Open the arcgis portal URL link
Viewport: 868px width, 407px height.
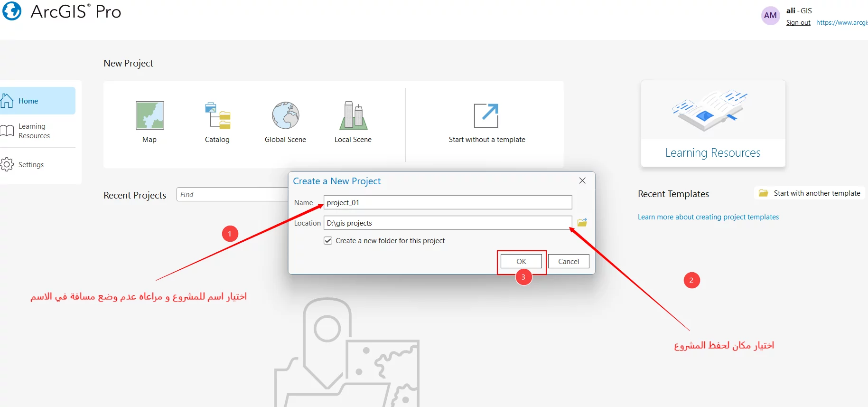pyautogui.click(x=842, y=22)
